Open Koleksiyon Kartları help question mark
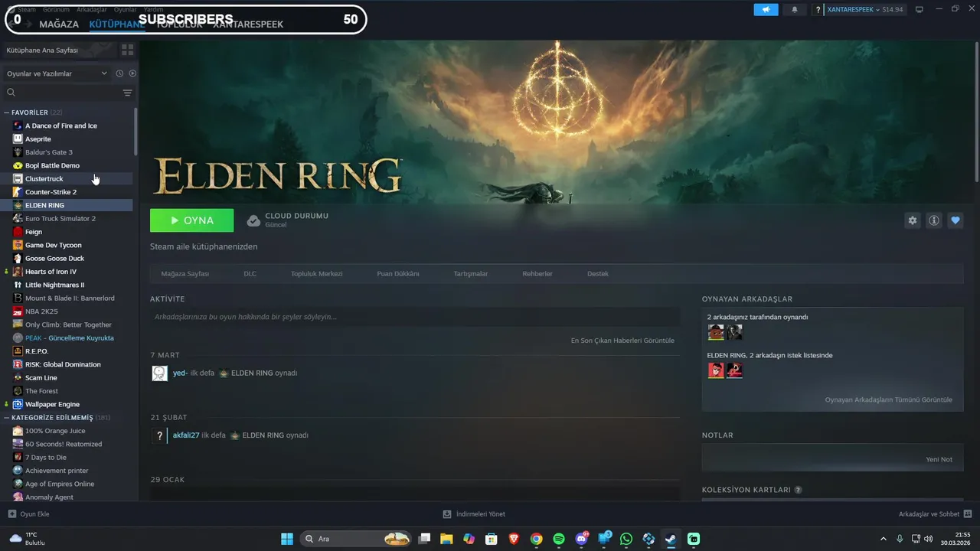This screenshot has width=980, height=551. (799, 490)
